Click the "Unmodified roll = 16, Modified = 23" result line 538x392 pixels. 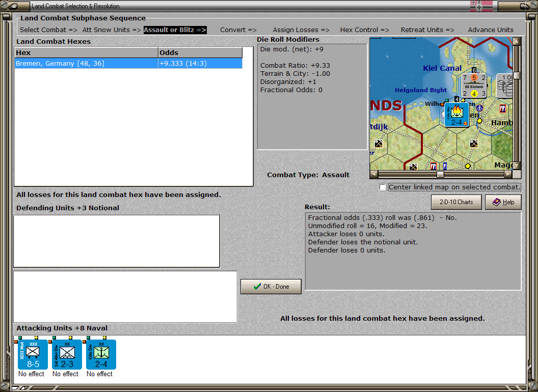(367, 226)
